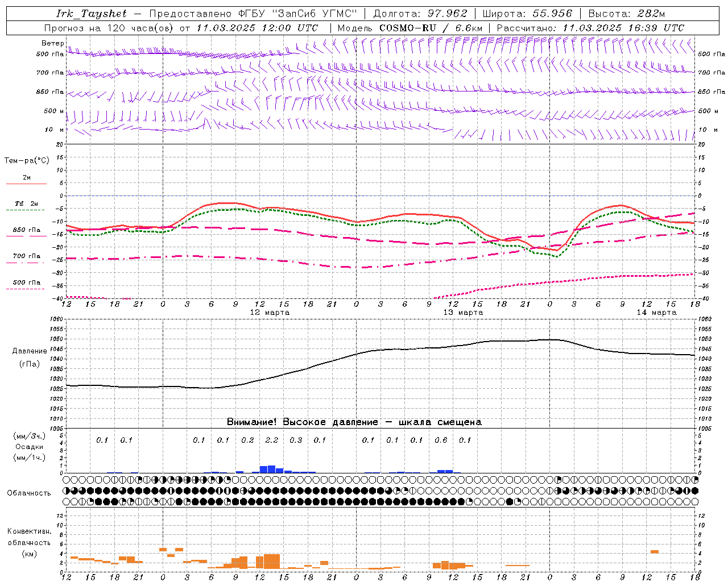Click the 0.3 three-hour precipitation value
Screen dimensions: 728x582
click(296, 440)
